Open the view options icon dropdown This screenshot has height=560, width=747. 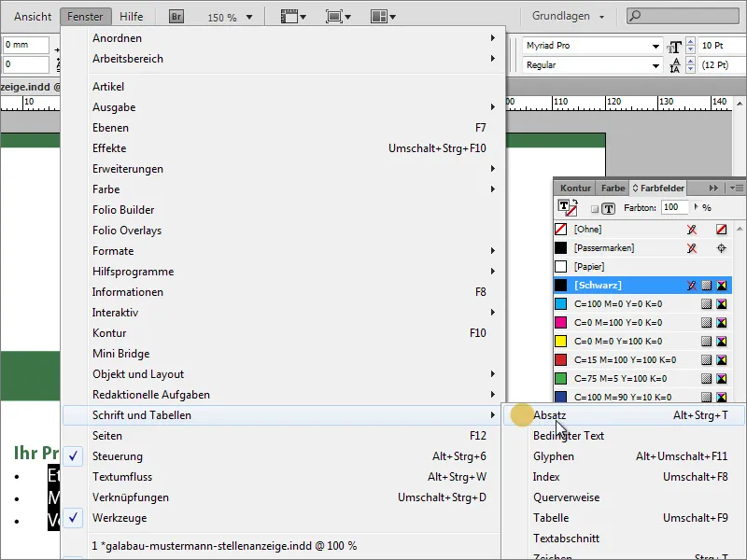coord(293,17)
